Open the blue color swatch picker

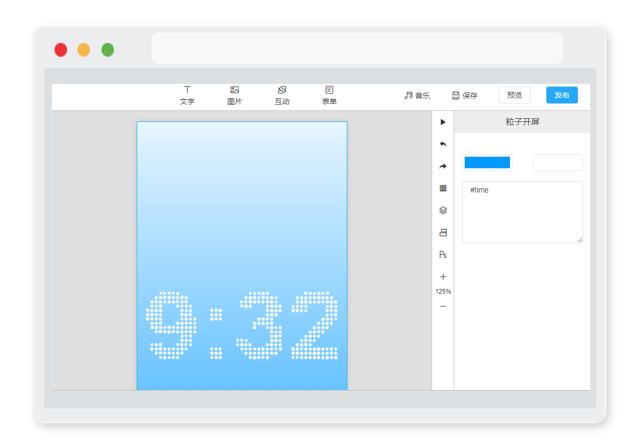487,162
